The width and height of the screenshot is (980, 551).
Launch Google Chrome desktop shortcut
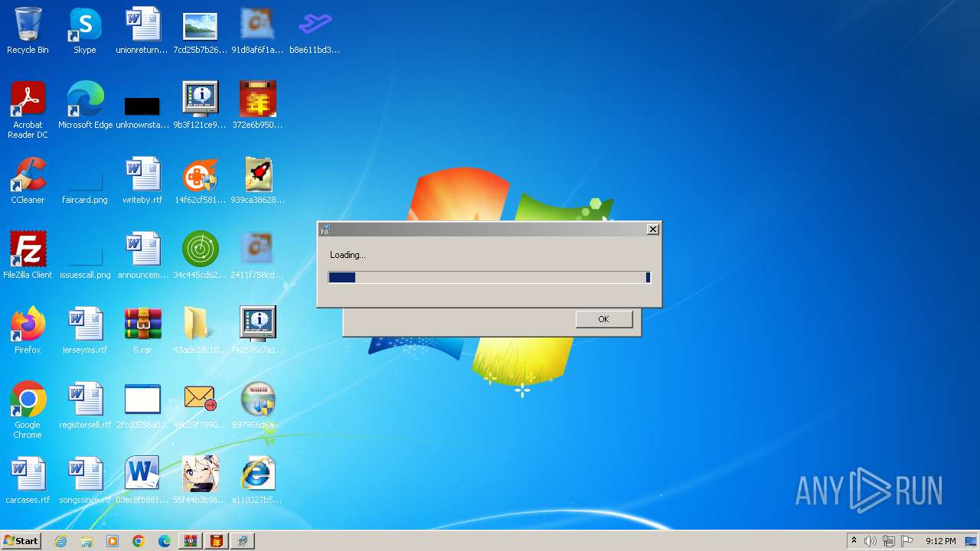[28, 411]
